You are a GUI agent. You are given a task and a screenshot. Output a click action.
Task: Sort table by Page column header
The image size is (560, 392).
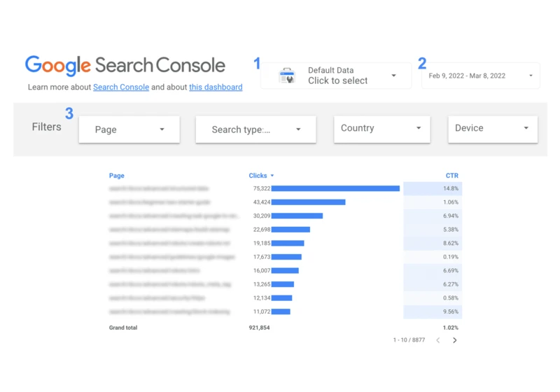tap(117, 176)
